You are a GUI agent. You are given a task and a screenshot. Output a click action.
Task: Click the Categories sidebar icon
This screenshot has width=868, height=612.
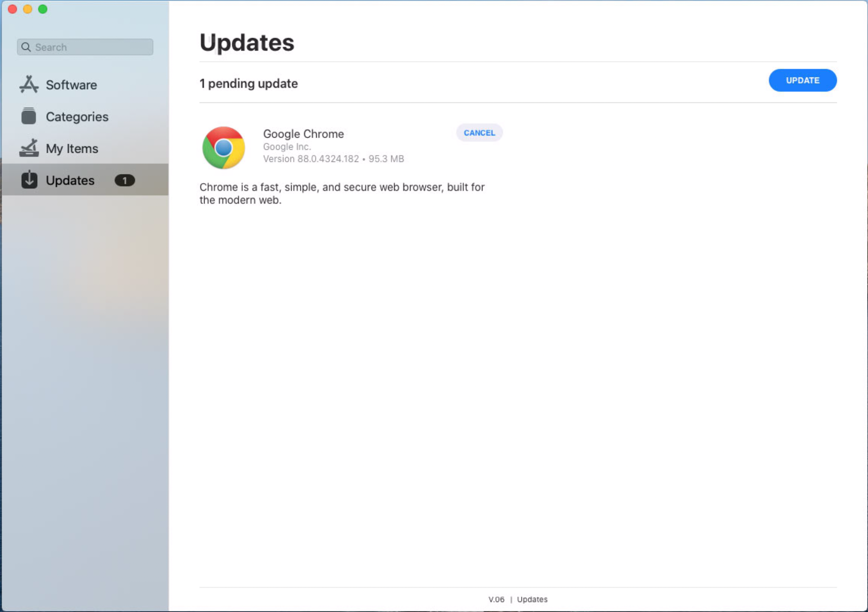(x=29, y=116)
